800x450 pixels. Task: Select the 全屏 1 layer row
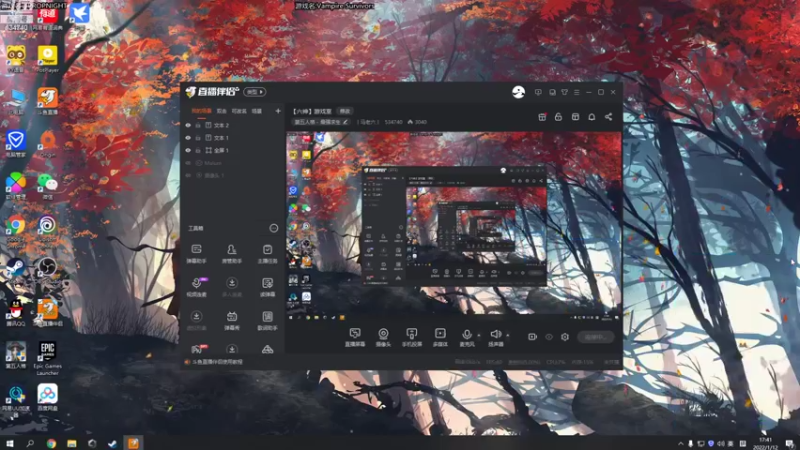tap(233, 151)
